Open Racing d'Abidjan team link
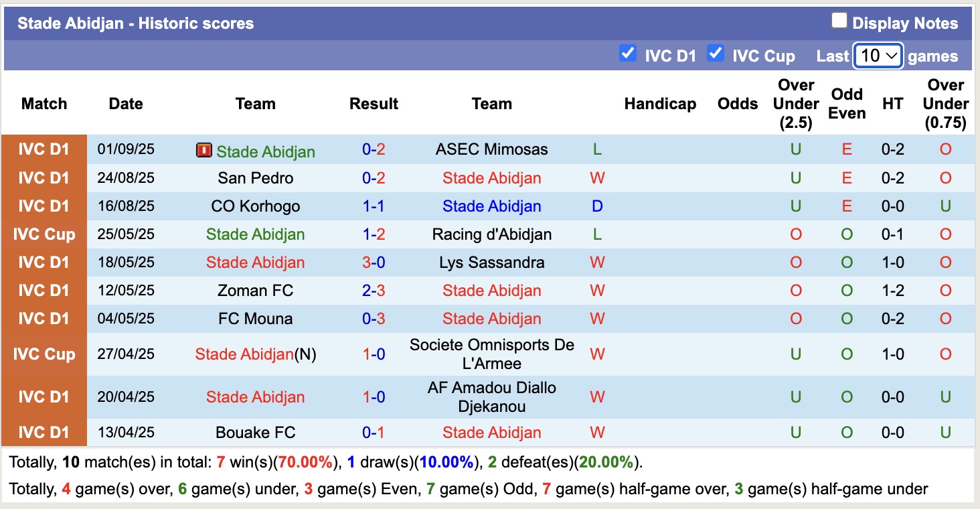Image resolution: width=980 pixels, height=509 pixels. click(491, 234)
